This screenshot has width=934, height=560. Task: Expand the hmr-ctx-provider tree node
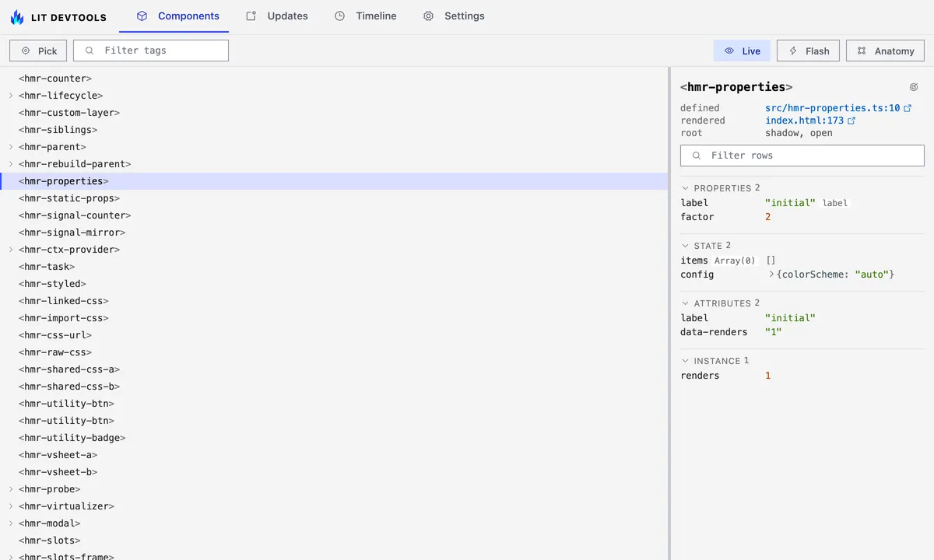(11, 250)
